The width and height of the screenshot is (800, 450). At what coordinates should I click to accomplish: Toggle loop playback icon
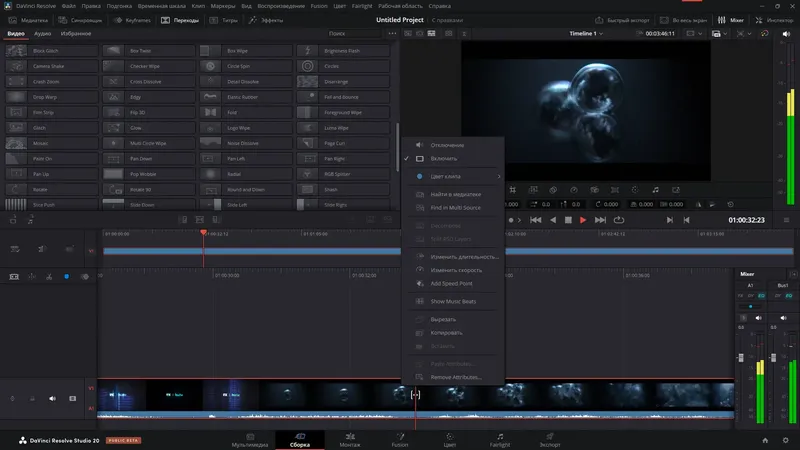[x=619, y=219]
